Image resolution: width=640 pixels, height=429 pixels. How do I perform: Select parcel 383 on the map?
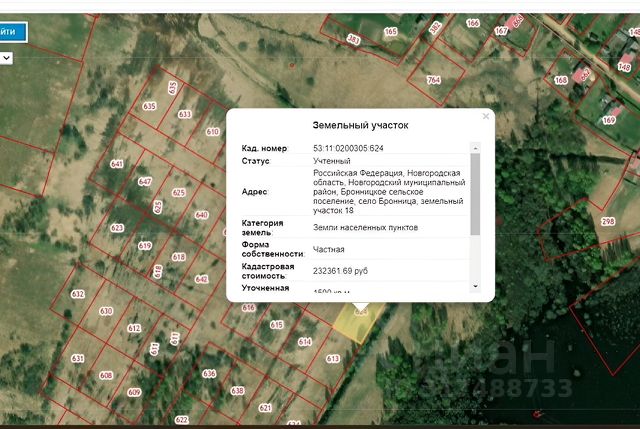[x=353, y=40]
